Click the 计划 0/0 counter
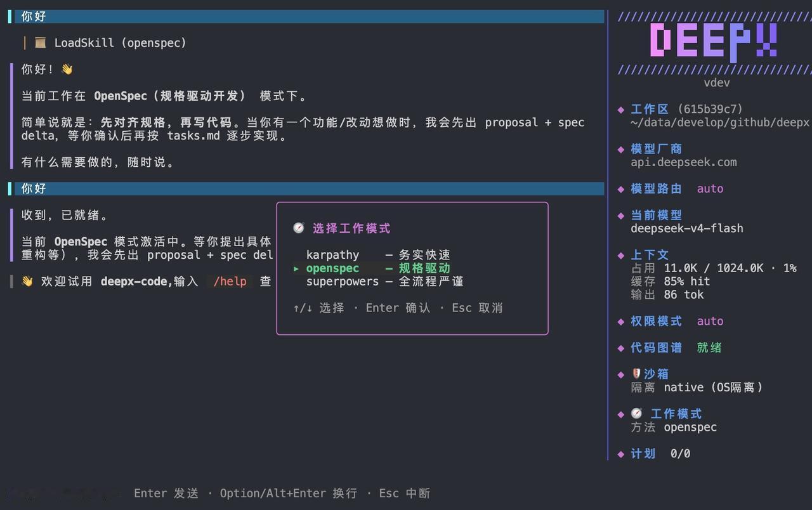Image resolution: width=812 pixels, height=510 pixels. (681, 454)
